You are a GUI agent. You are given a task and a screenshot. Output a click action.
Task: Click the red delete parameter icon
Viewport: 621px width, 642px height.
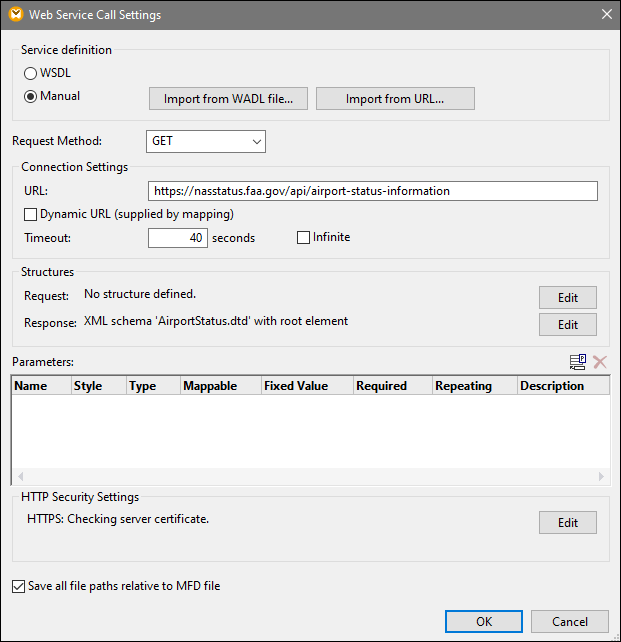[x=600, y=362]
